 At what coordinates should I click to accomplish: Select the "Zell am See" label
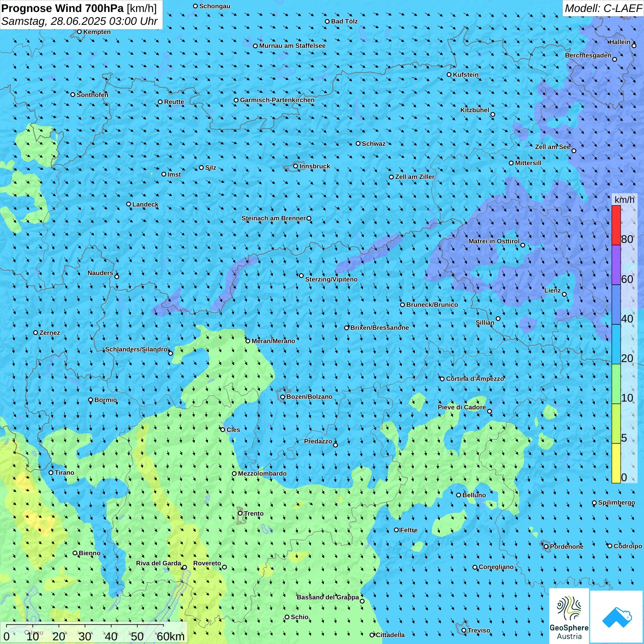tap(552, 147)
